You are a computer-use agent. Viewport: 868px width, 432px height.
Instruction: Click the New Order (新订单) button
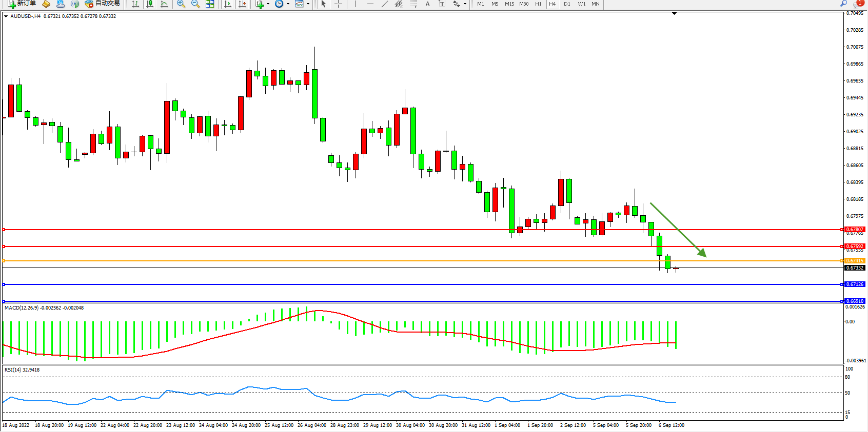pos(22,4)
